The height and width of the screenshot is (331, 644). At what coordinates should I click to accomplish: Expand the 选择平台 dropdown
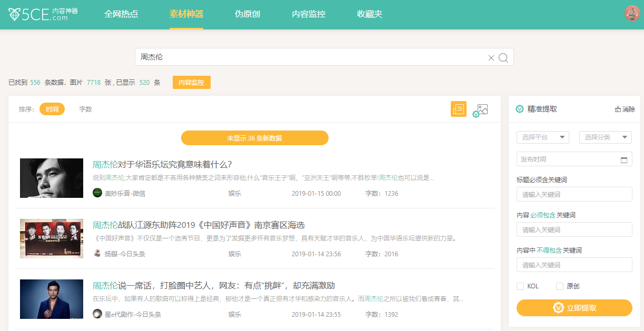point(543,137)
